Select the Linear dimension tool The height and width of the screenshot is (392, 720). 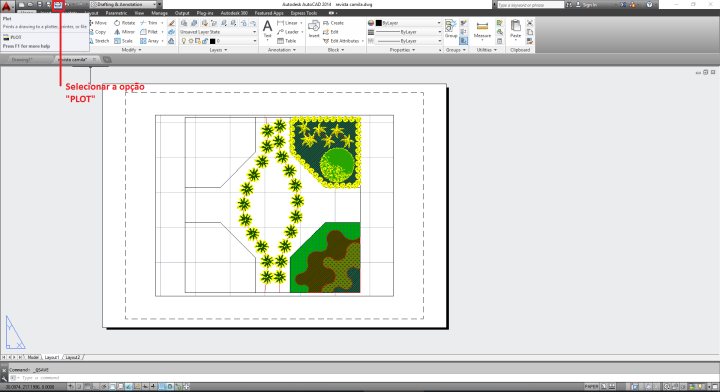click(287, 23)
